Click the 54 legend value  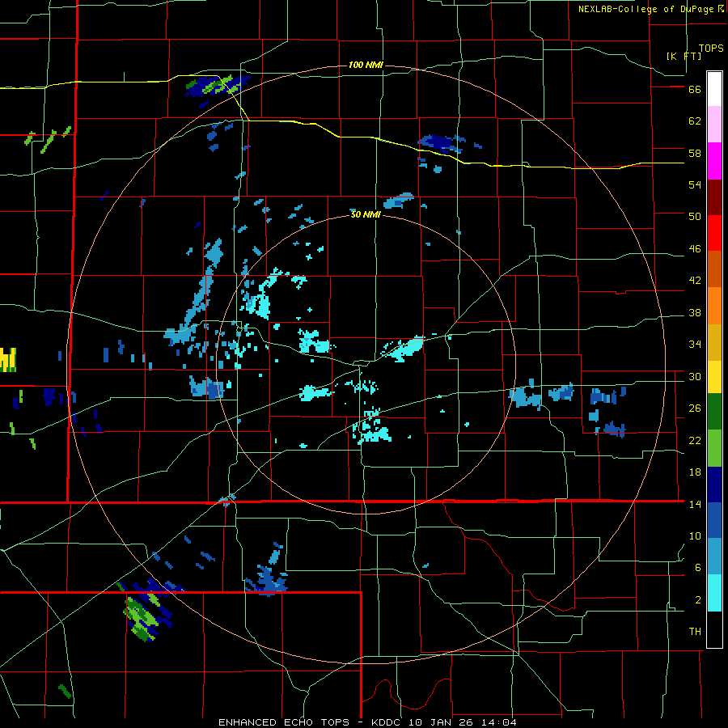click(x=695, y=184)
